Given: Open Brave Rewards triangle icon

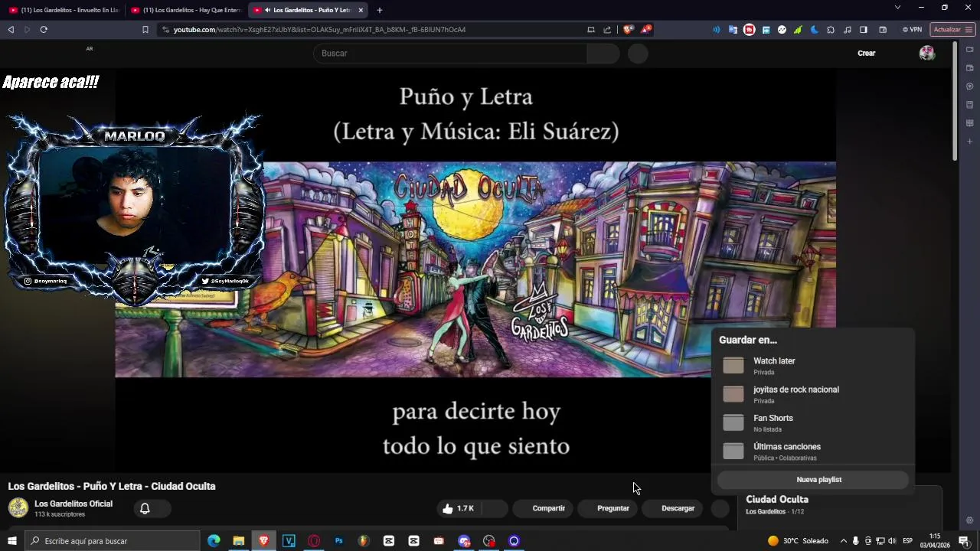Looking at the screenshot, I should 646,30.
